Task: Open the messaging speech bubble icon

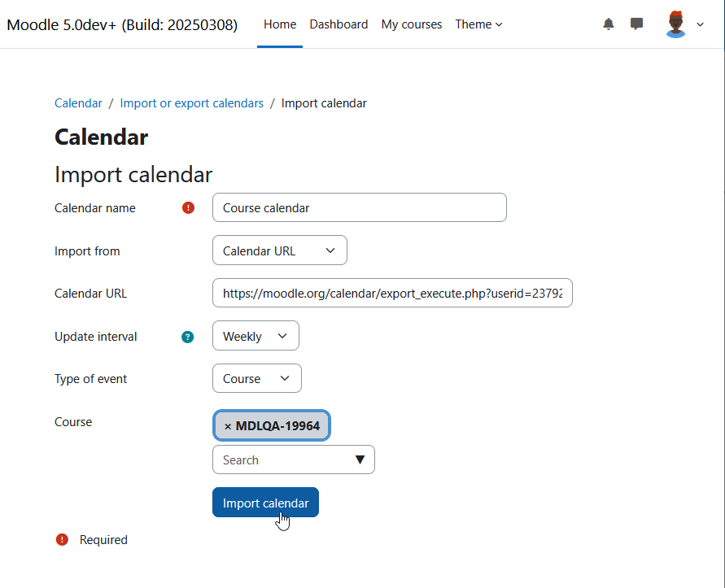Action: [636, 24]
